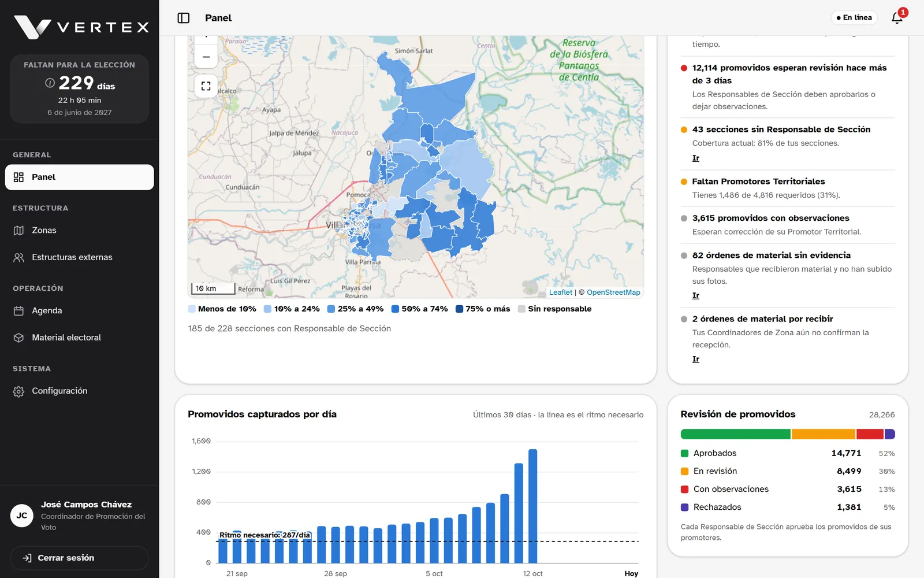Go to Agenda
This screenshot has height=578, width=924.
[80, 311]
